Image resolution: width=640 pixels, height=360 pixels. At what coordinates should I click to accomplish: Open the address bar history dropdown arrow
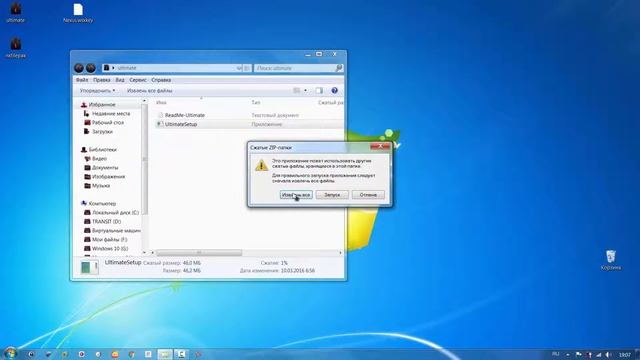(x=239, y=68)
